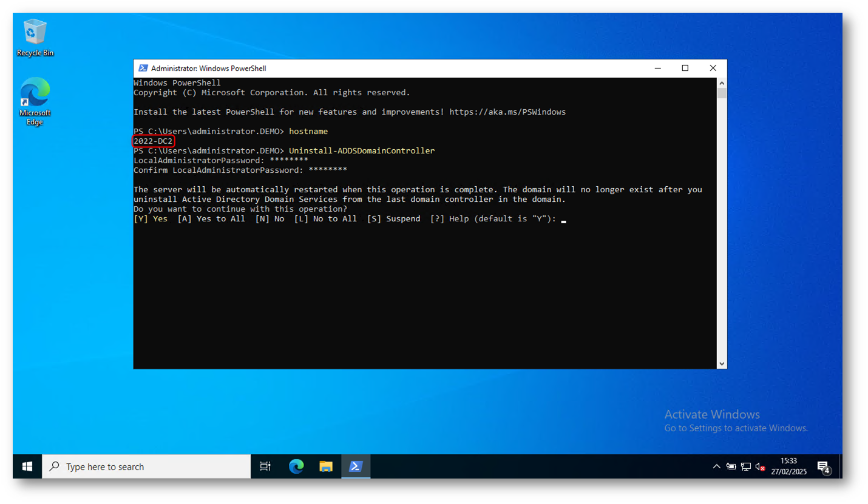Click the hostname output 2022-DC2

[x=153, y=141]
